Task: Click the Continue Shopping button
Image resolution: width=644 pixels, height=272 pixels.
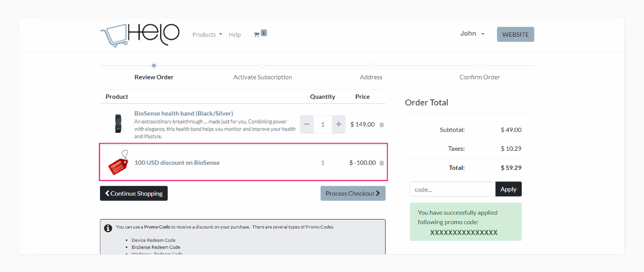Action: click(133, 193)
